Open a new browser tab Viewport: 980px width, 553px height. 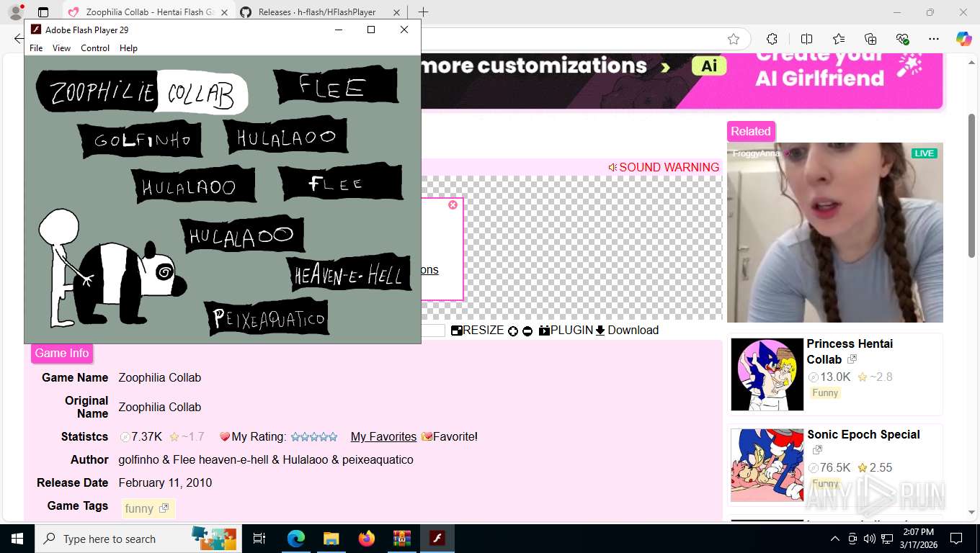[x=423, y=12]
